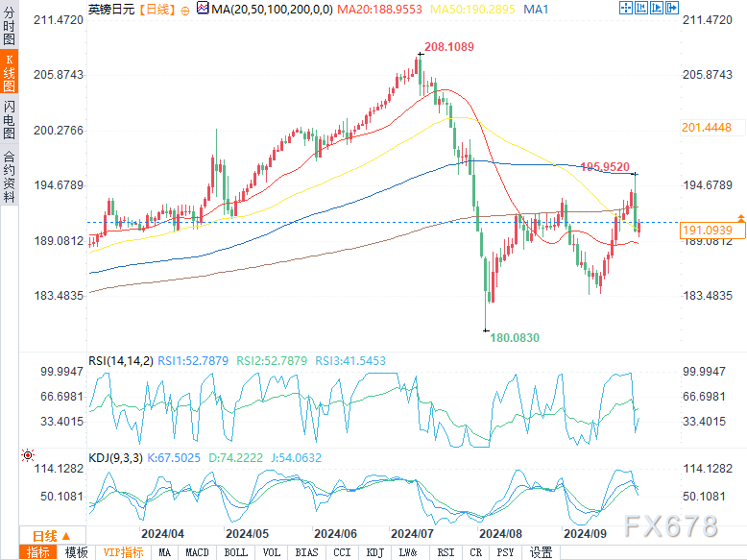Click the chart shift-left axis icon
747x560 pixels.
tap(640, 8)
